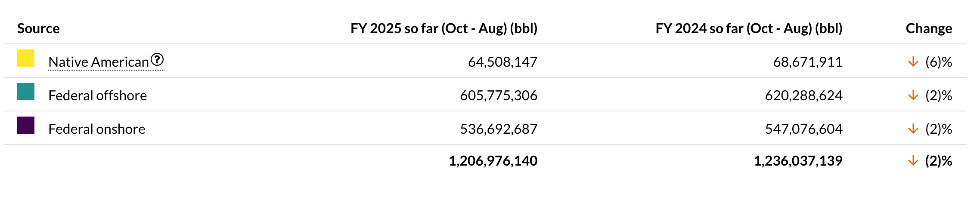Select the Federal offshore row label
Image resolution: width=980 pixels, height=197 pixels.
[x=98, y=95]
